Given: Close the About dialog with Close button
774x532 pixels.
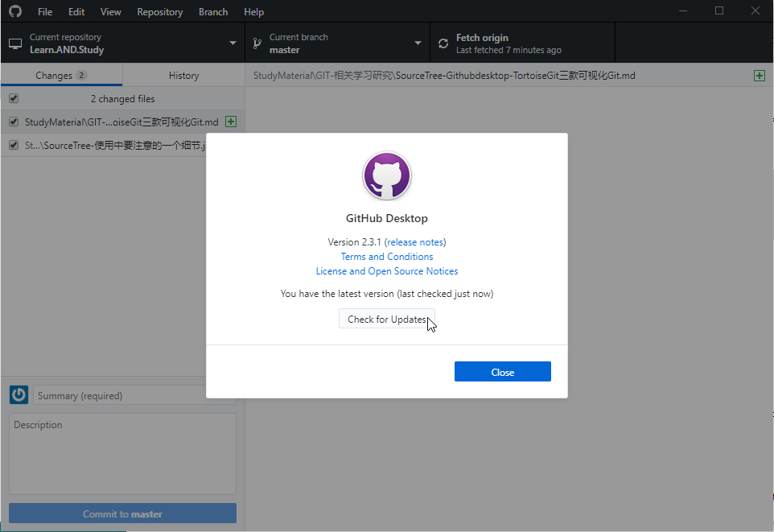Looking at the screenshot, I should [503, 372].
